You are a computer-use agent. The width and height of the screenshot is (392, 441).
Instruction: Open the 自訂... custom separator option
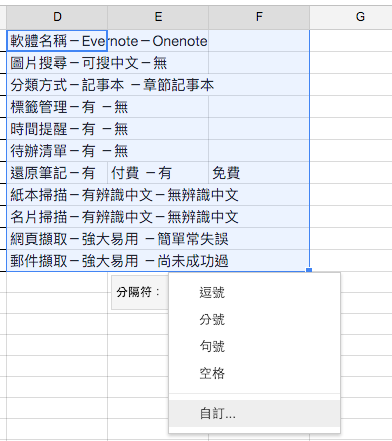254,413
